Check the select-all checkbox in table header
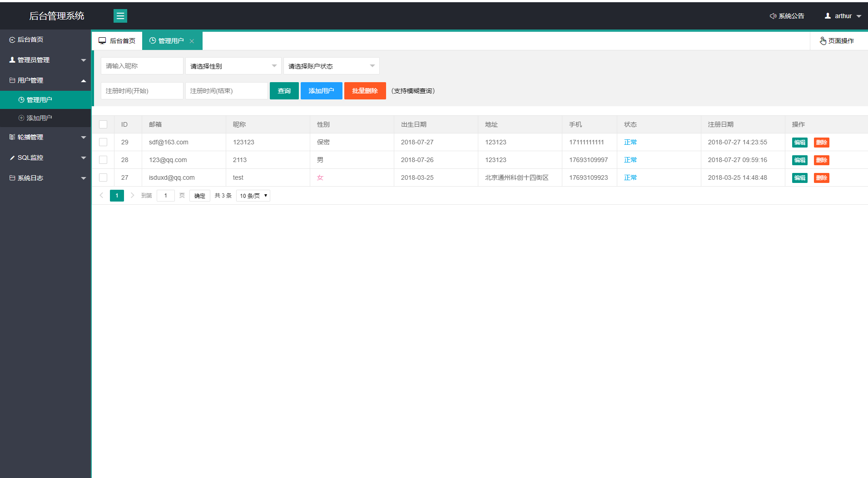 point(103,124)
